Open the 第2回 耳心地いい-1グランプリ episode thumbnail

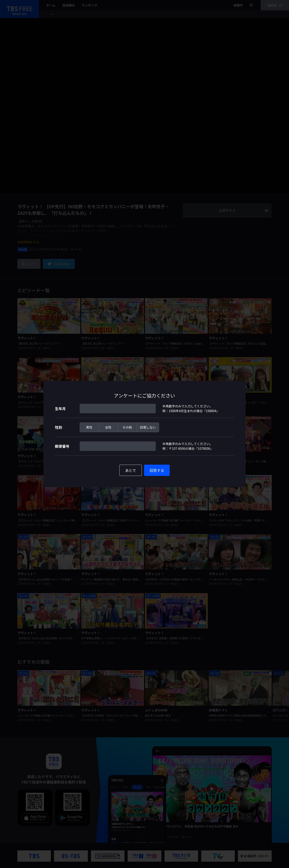[49, 316]
